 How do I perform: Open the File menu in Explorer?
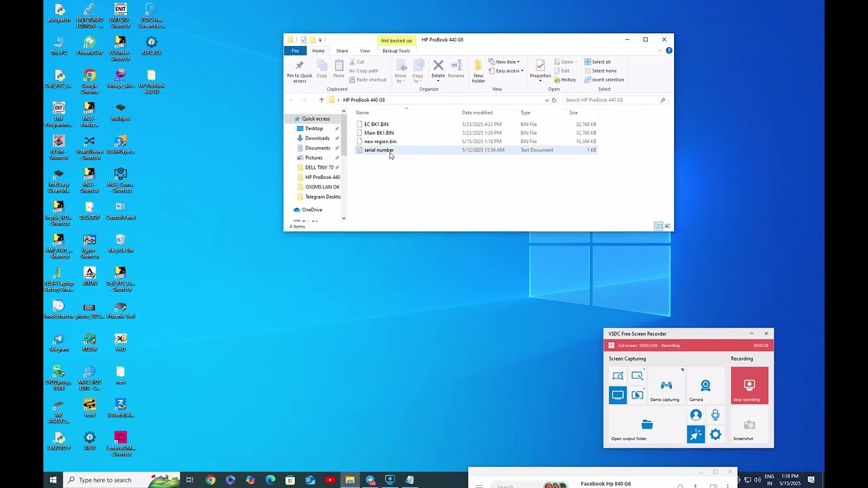click(x=295, y=51)
